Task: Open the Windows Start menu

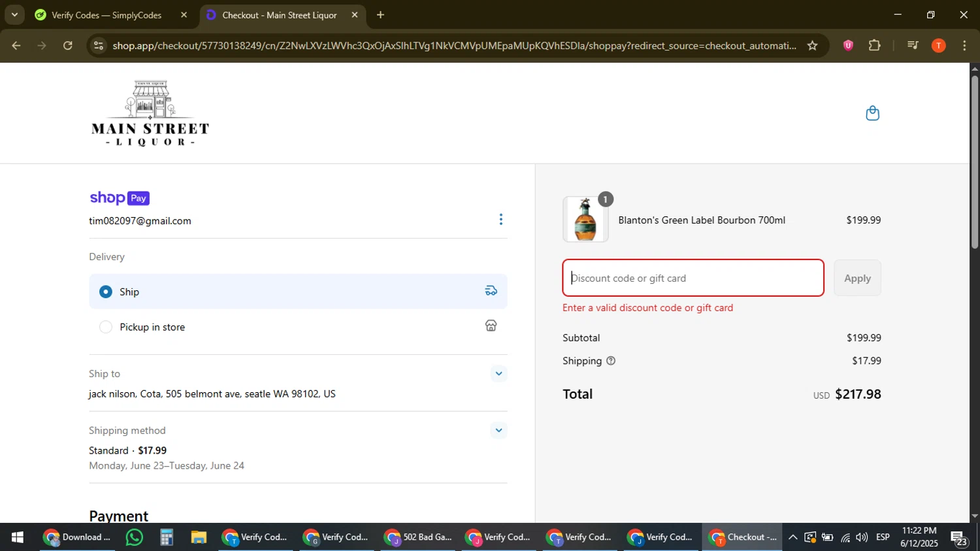Action: (x=18, y=537)
